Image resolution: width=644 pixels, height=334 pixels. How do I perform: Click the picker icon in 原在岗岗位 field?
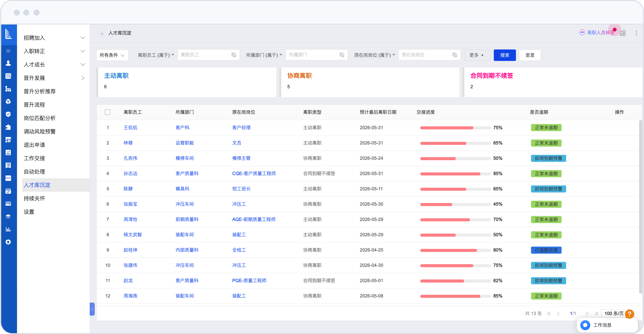click(455, 55)
